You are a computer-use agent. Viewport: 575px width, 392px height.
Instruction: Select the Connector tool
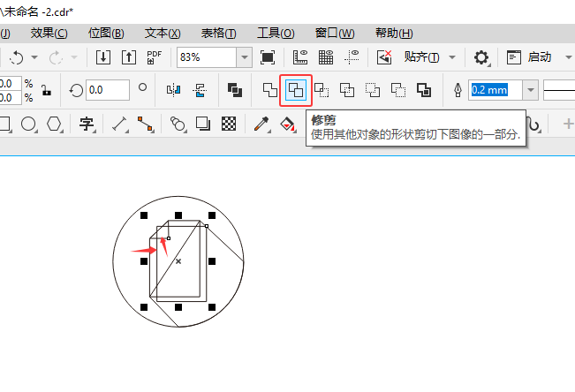(145, 124)
